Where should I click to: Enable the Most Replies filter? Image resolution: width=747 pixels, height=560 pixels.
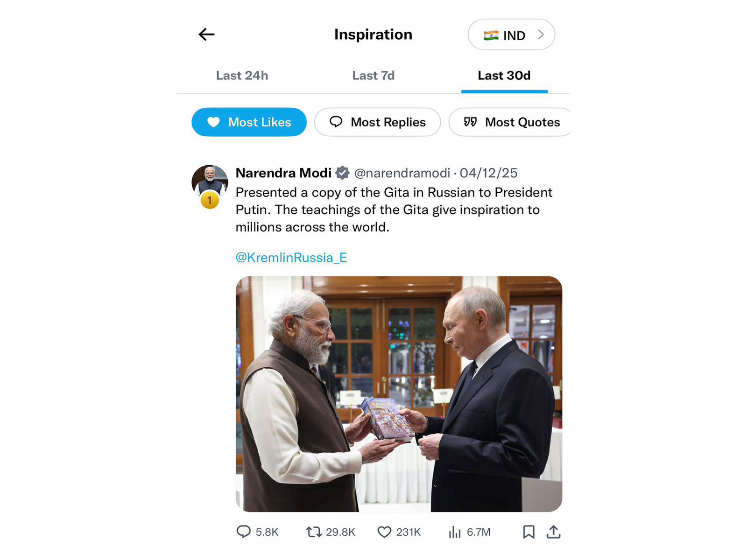pos(377,122)
